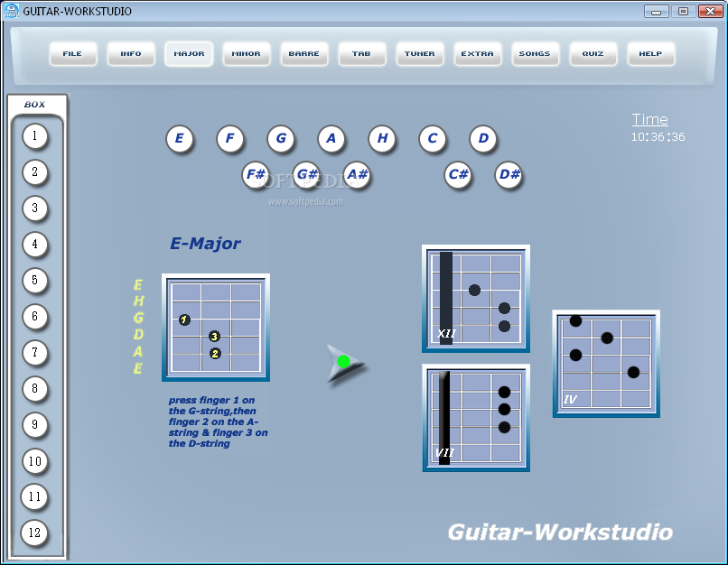Click the A string label beside the diagram

(138, 352)
